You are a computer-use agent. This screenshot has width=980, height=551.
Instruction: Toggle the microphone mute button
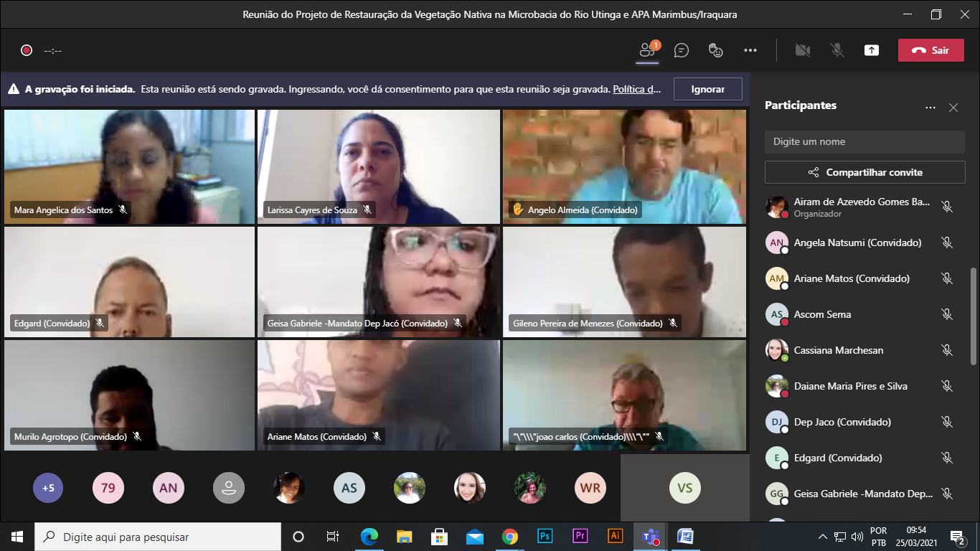pyautogui.click(x=837, y=50)
